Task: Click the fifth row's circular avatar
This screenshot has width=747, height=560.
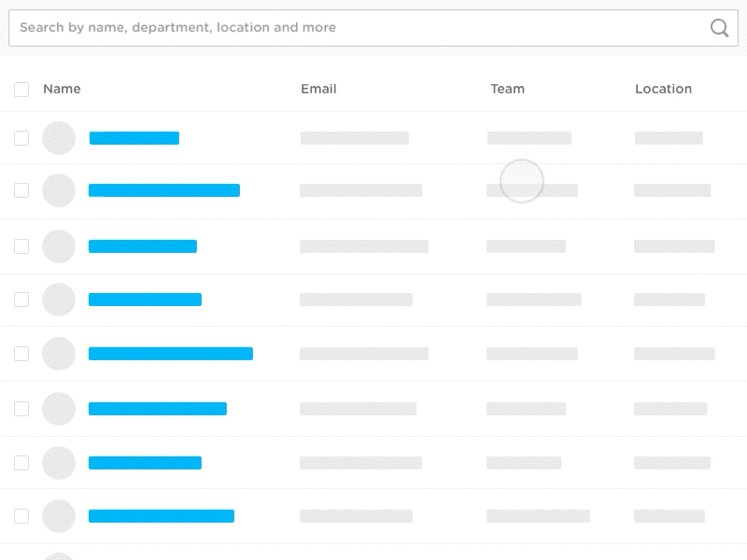Action: tap(59, 354)
